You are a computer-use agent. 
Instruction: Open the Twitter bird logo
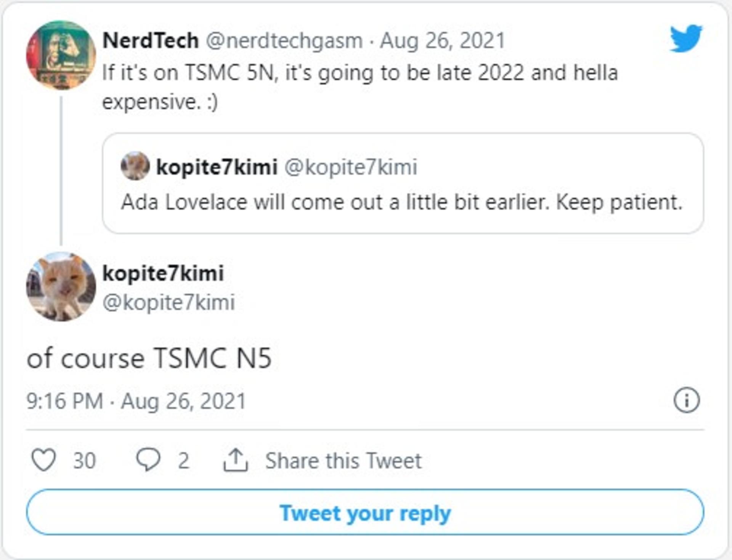pos(686,38)
